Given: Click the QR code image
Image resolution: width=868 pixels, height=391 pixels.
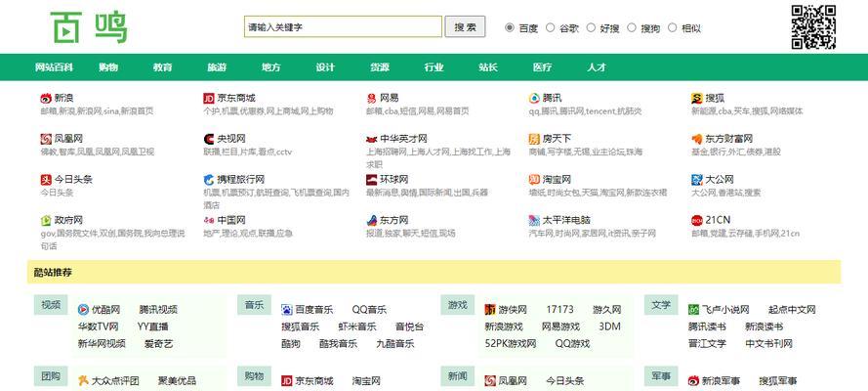Looking at the screenshot, I should [x=813, y=26].
